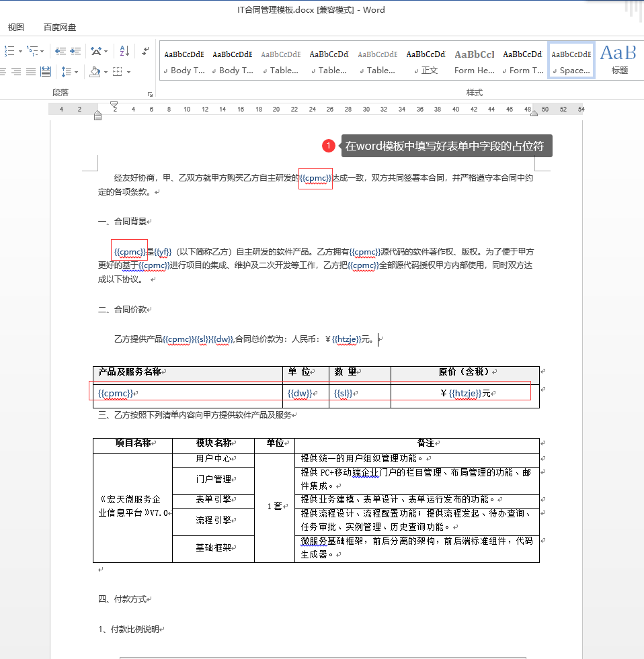Click first-line indent marker on ruler

(x=114, y=105)
